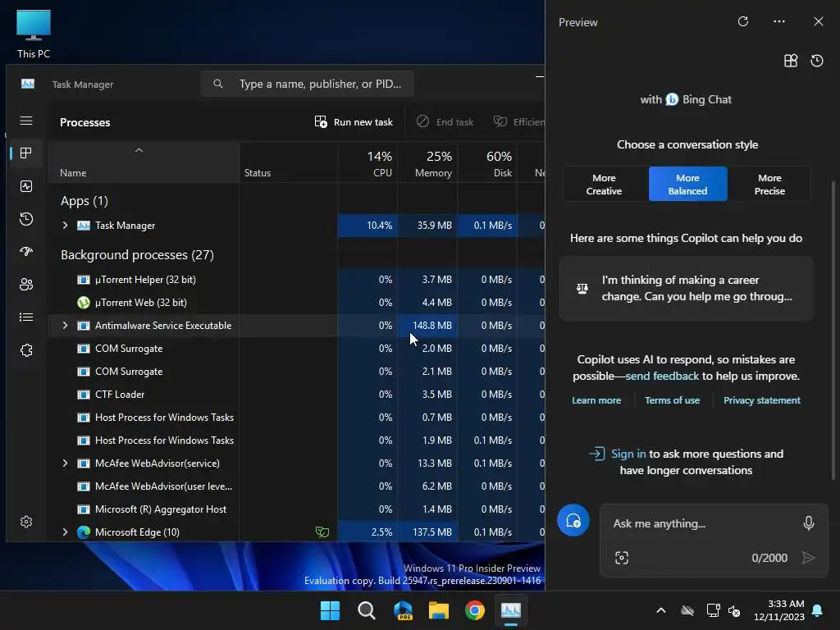
Task: Click Background processes (27) group header
Action: [137, 255]
